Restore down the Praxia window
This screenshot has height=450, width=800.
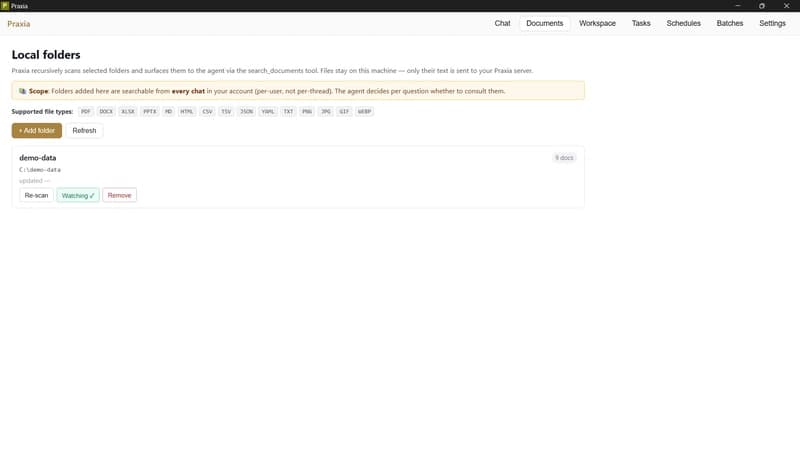pyautogui.click(x=762, y=6)
